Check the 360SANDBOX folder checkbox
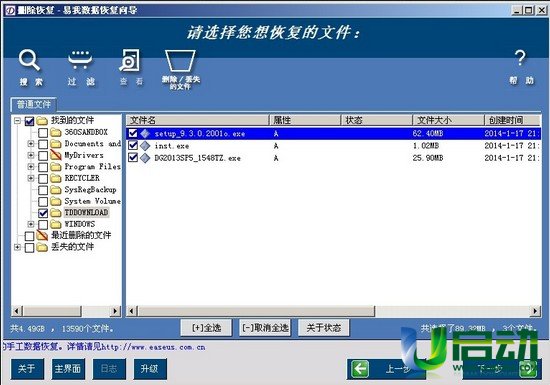 coord(43,133)
